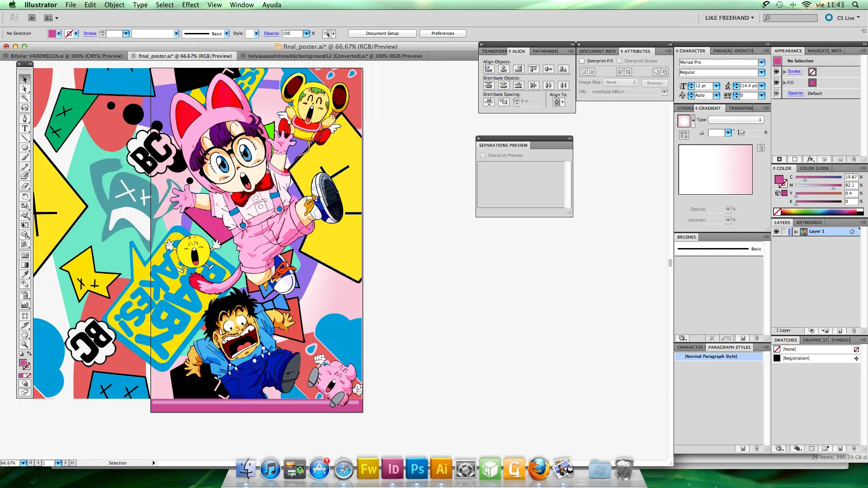Choose the Hand tool
The width and height of the screenshot is (868, 488).
point(25,335)
